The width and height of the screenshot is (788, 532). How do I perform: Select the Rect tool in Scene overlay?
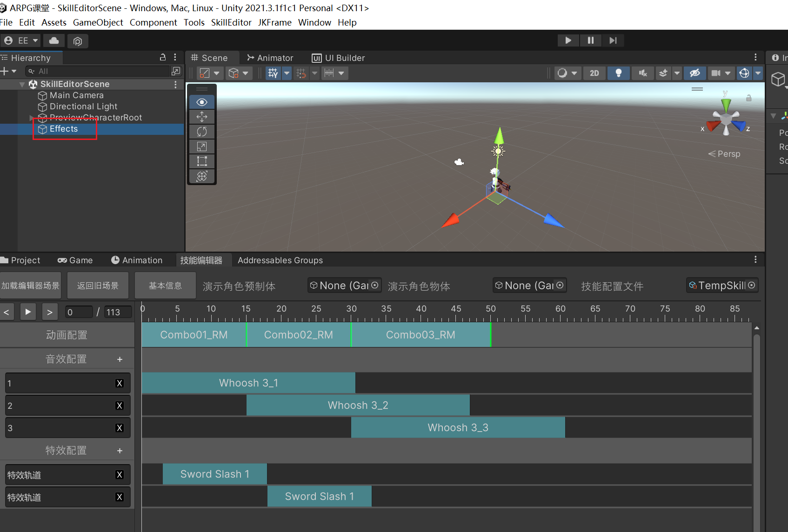coord(202,161)
